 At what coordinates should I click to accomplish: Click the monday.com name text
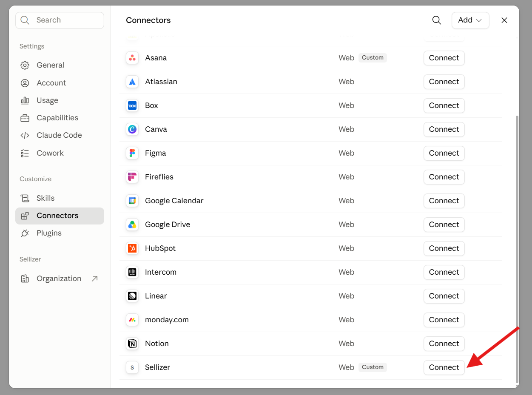pyautogui.click(x=167, y=320)
